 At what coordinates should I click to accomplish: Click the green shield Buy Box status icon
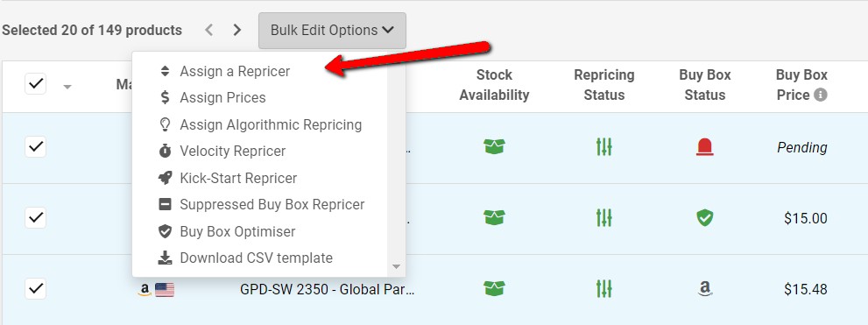pos(705,217)
